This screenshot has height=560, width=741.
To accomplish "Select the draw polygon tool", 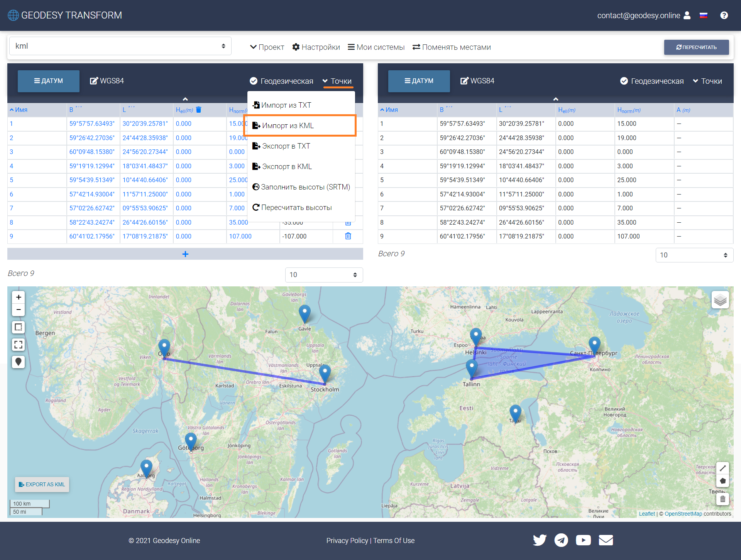I will tap(722, 481).
